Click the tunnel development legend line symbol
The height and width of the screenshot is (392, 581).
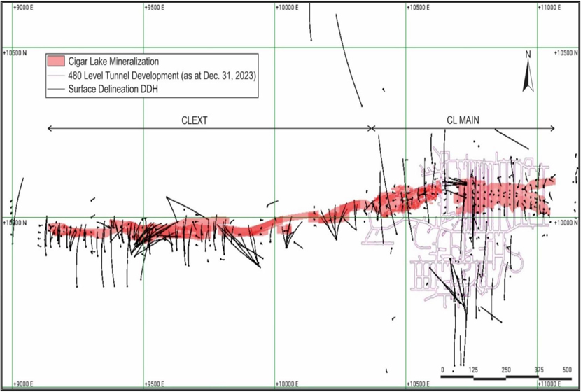pos(56,76)
